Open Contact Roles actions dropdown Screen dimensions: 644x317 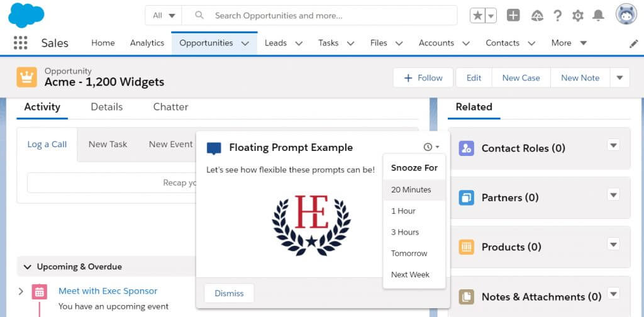[x=613, y=145]
